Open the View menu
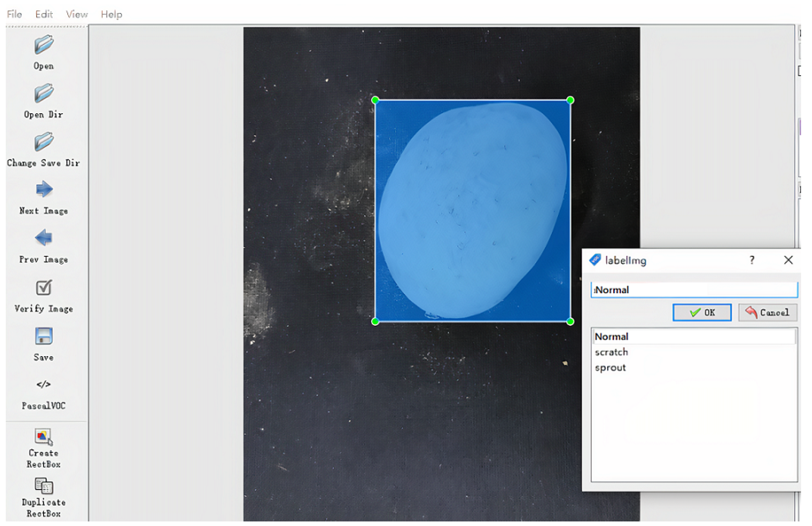Screen dimensions: 812x526 77,14
